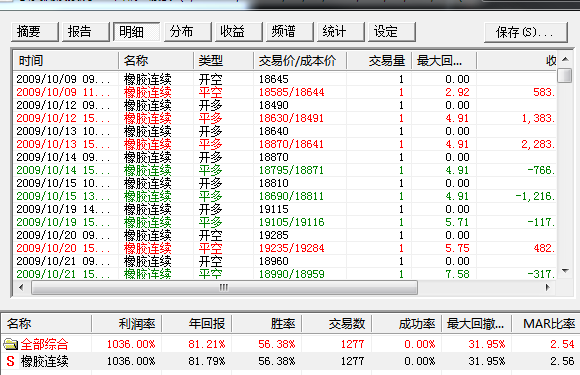Click the 1036.00% value in 全部综合 row
The image size is (580, 375).
(131, 344)
